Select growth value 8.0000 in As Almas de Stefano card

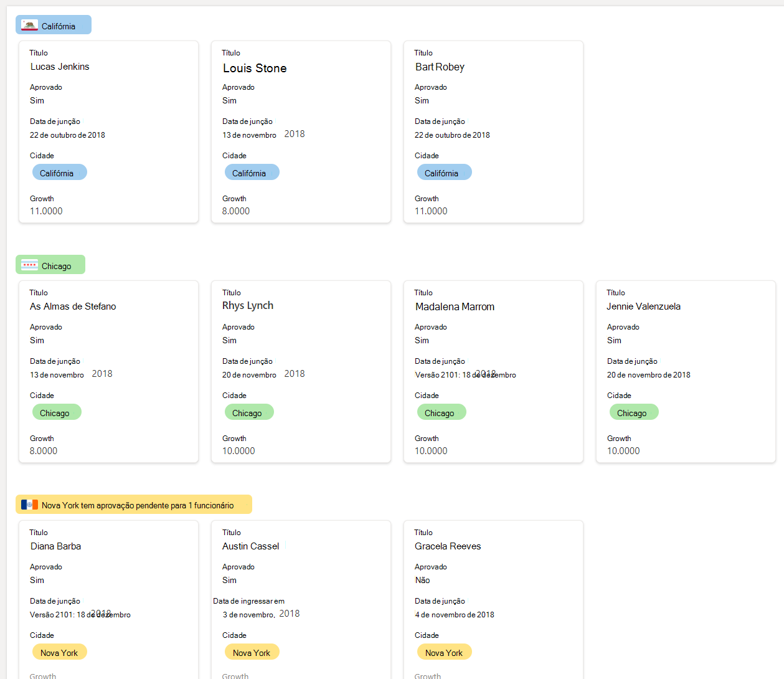44,451
